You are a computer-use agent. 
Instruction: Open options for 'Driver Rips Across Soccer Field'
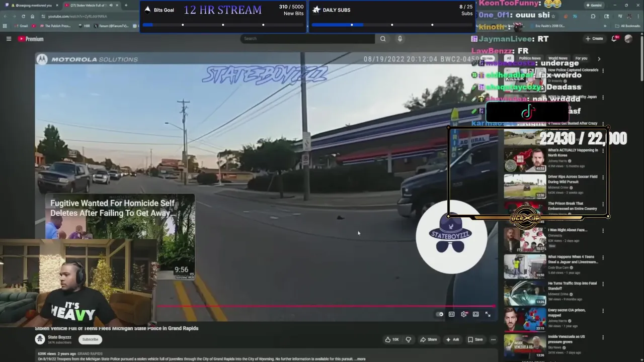(x=603, y=177)
